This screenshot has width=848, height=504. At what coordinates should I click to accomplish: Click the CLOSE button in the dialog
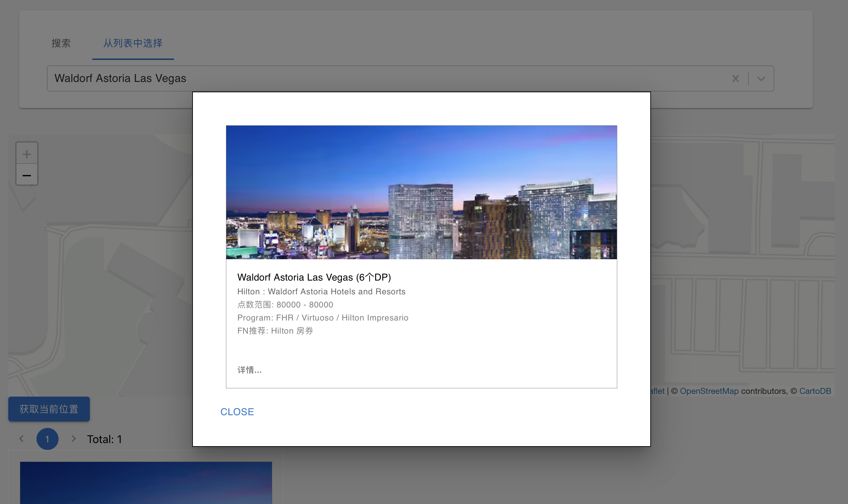237,412
